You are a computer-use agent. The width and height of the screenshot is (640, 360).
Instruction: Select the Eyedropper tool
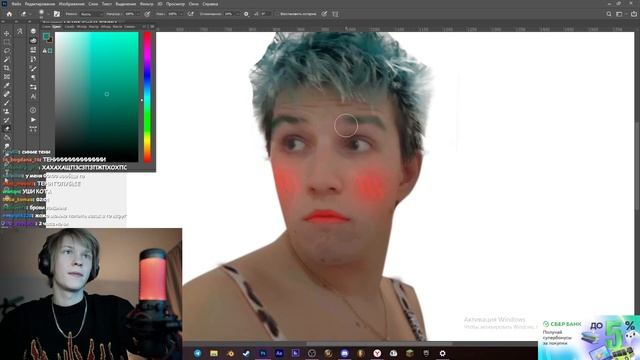[x=7, y=85]
